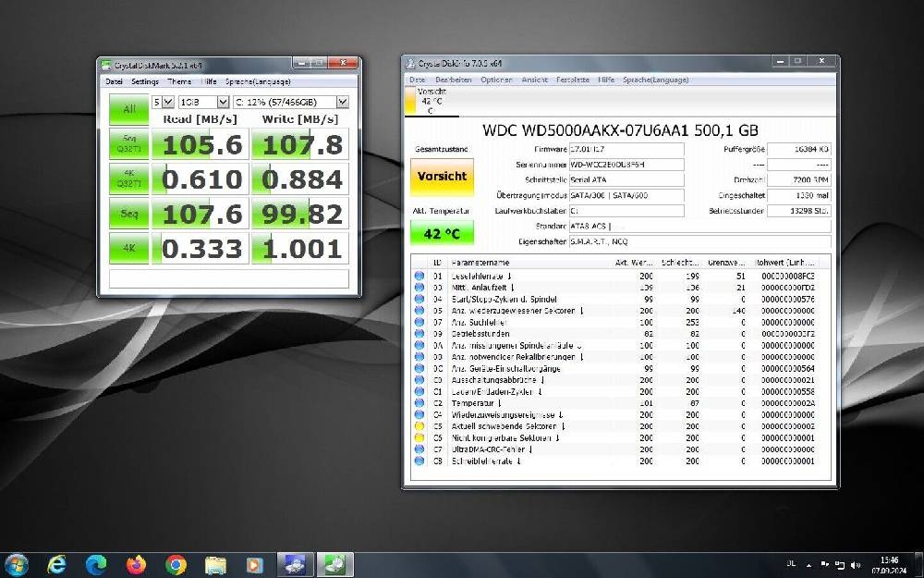The width and height of the screenshot is (924, 578).
Task: Launch Internet Explorer from taskbar
Action: pos(56,565)
